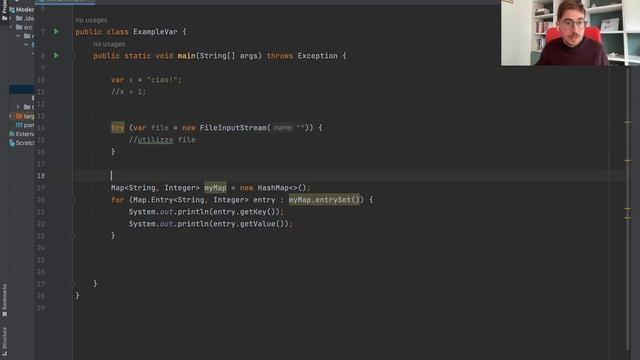Open the Bookmarks tool window tab
This screenshot has height=360, width=640.
pyautogui.click(x=4, y=300)
